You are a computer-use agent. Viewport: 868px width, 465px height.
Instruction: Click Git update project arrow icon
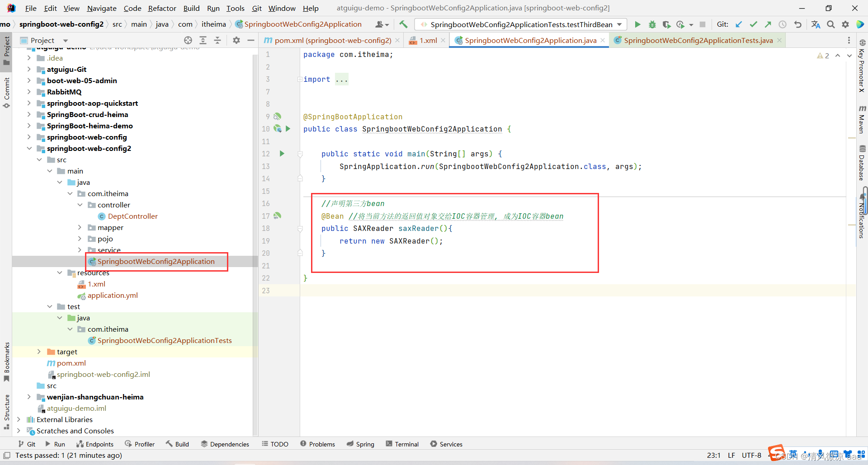click(x=739, y=24)
